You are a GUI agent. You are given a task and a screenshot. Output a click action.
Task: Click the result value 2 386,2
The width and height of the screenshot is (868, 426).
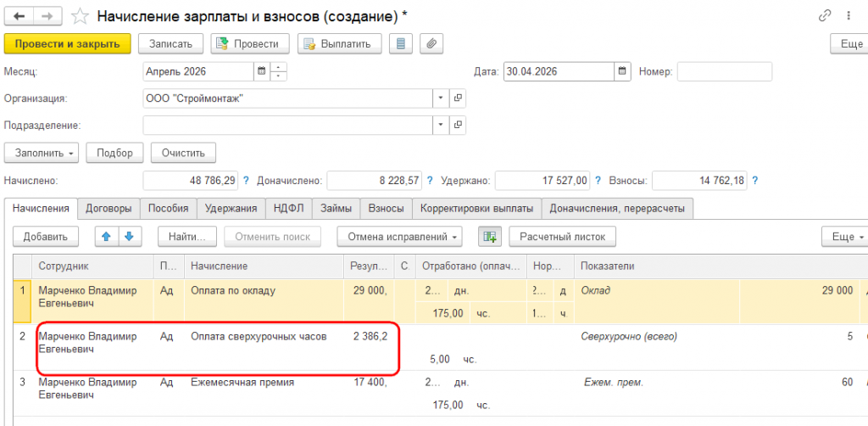click(370, 336)
